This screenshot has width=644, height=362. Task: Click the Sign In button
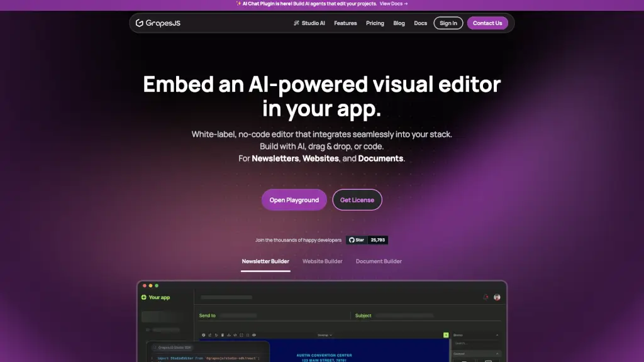point(448,23)
